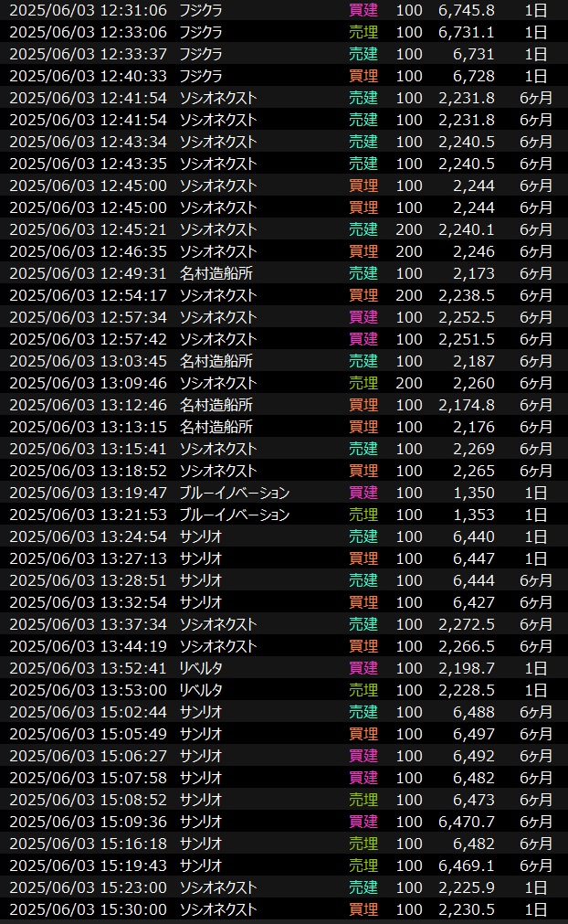Click the price 2,260
The image size is (568, 924).
tap(473, 383)
